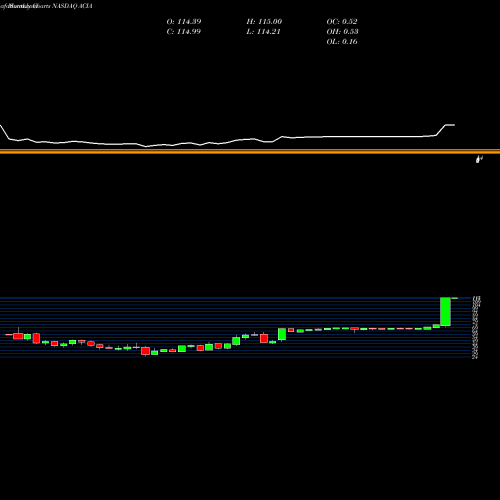Viewport: 500px width, 500px height.
Task: Click the close price value C: 114.99
Action: (x=184, y=32)
